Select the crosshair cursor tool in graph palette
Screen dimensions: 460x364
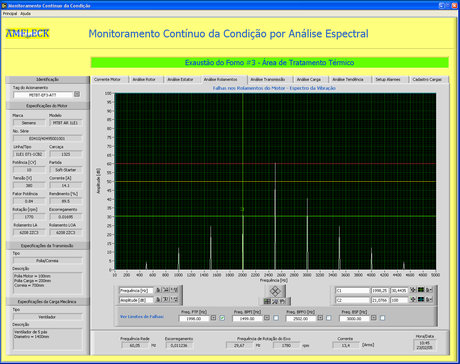[267, 301]
